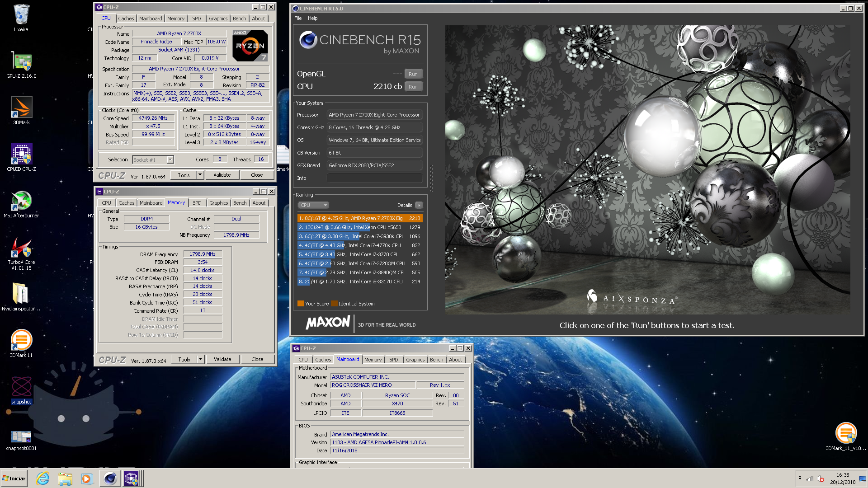This screenshot has height=488, width=868.
Task: Open the MSI Afterburner desktop shortcut
Action: click(21, 204)
